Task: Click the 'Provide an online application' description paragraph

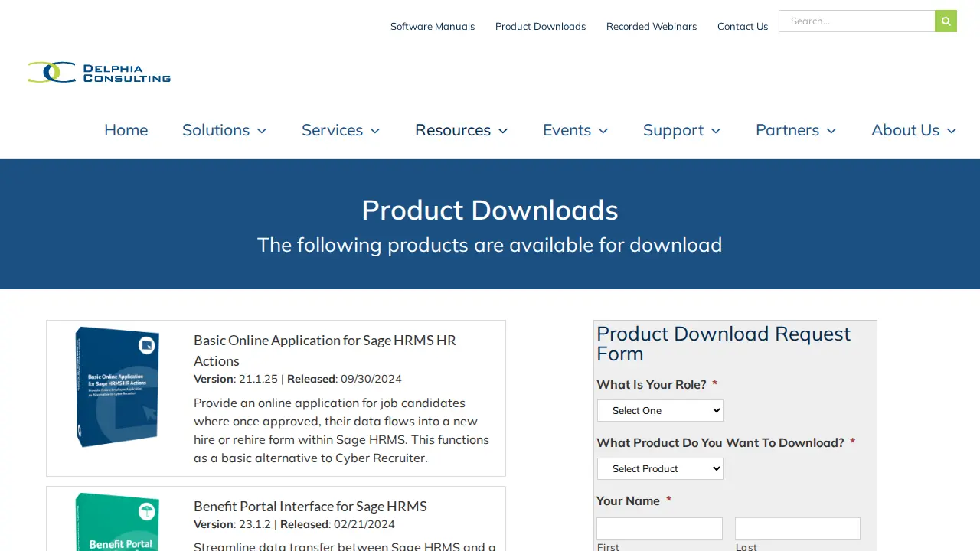Action: (341, 430)
